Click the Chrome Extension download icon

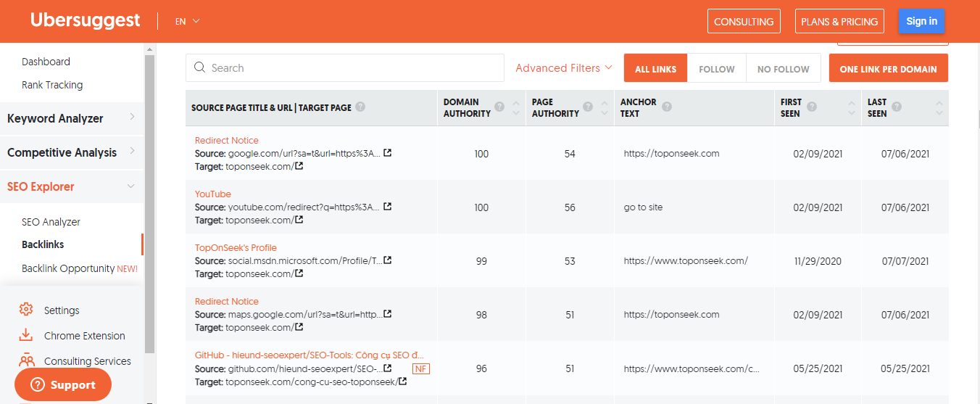pyautogui.click(x=26, y=335)
